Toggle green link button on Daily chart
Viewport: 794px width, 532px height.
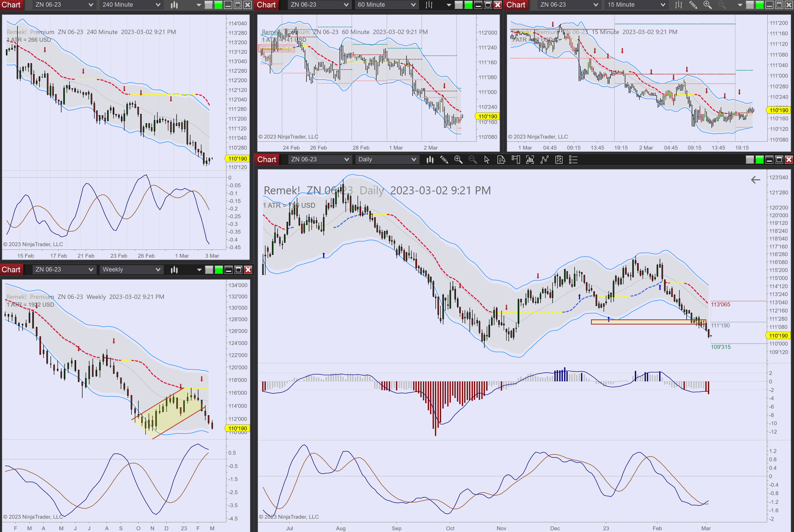coord(760,159)
